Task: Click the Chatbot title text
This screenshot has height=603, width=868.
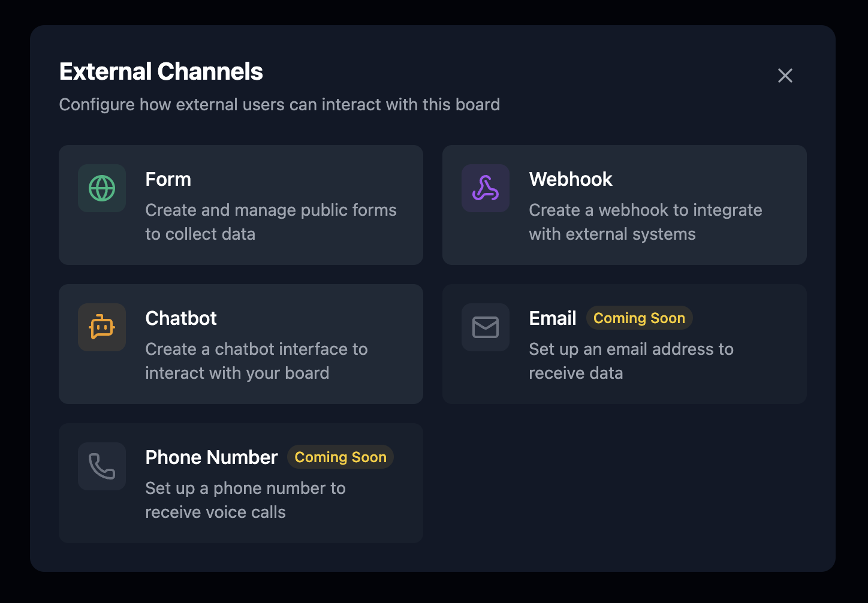Action: coord(181,318)
